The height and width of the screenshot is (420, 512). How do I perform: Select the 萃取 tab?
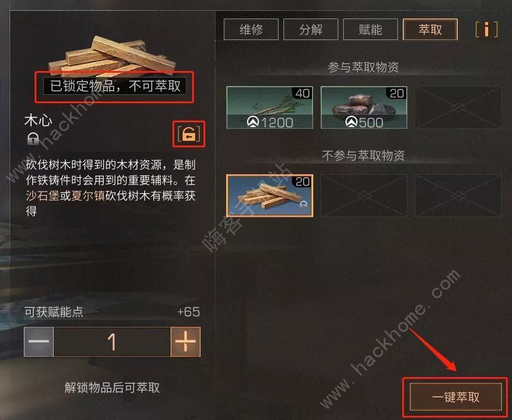(x=430, y=29)
